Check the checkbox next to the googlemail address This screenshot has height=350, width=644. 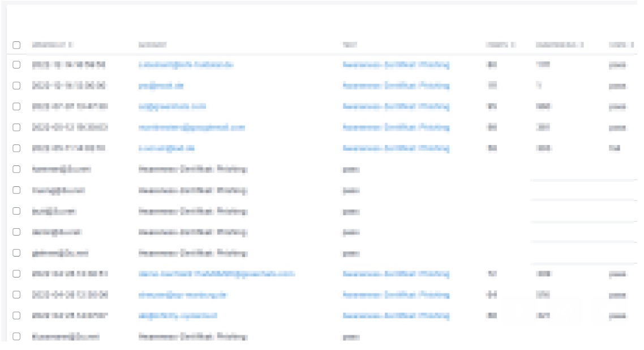pos(17,127)
